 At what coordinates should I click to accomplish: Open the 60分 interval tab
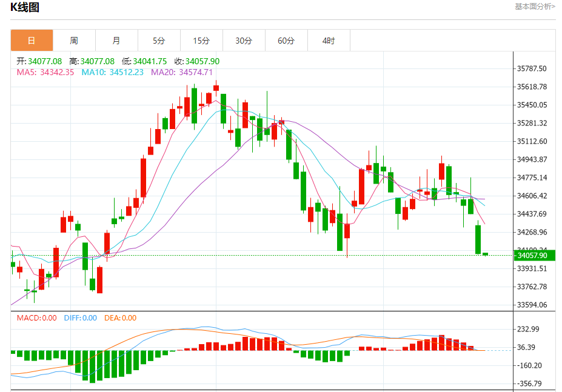click(286, 41)
